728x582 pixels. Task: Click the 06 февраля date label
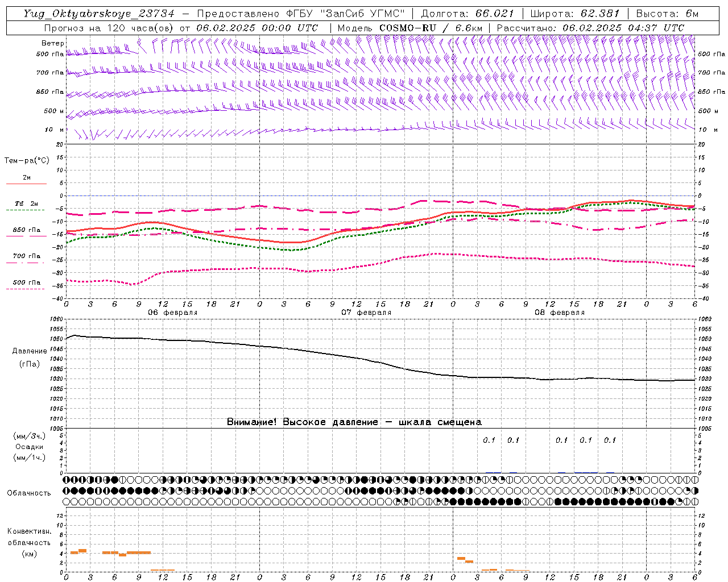(x=173, y=313)
